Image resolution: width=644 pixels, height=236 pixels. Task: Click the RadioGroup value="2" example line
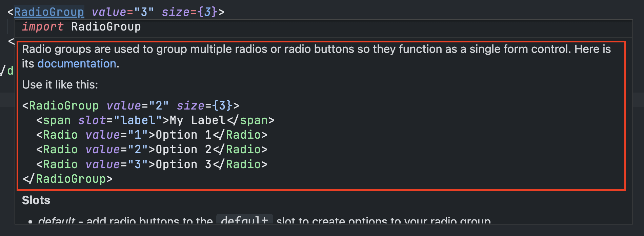pyautogui.click(x=130, y=105)
